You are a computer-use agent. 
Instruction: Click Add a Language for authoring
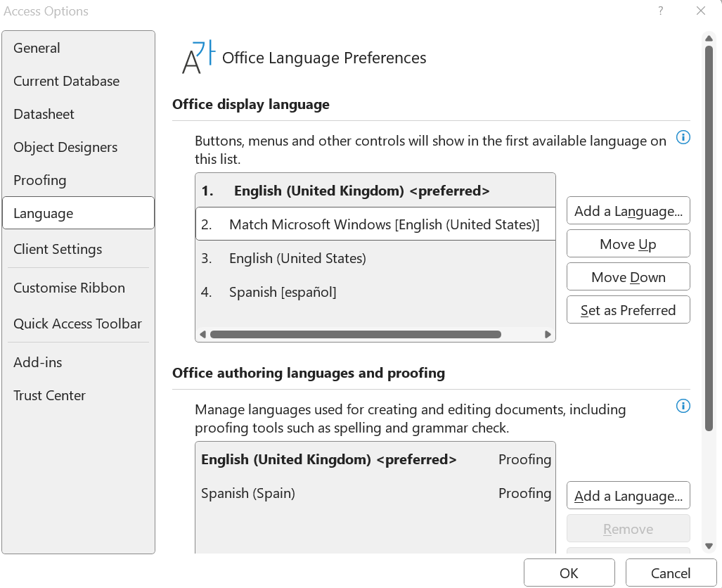628,496
